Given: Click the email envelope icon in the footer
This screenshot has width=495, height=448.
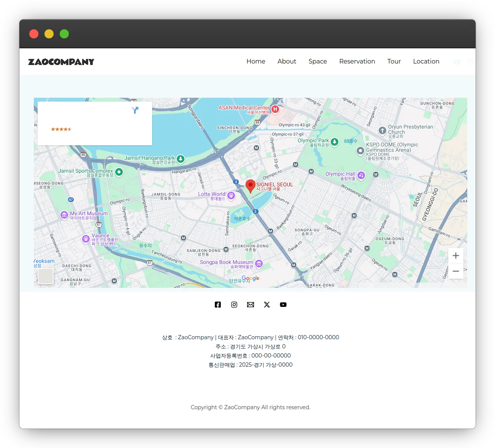Looking at the screenshot, I should pyautogui.click(x=251, y=305).
